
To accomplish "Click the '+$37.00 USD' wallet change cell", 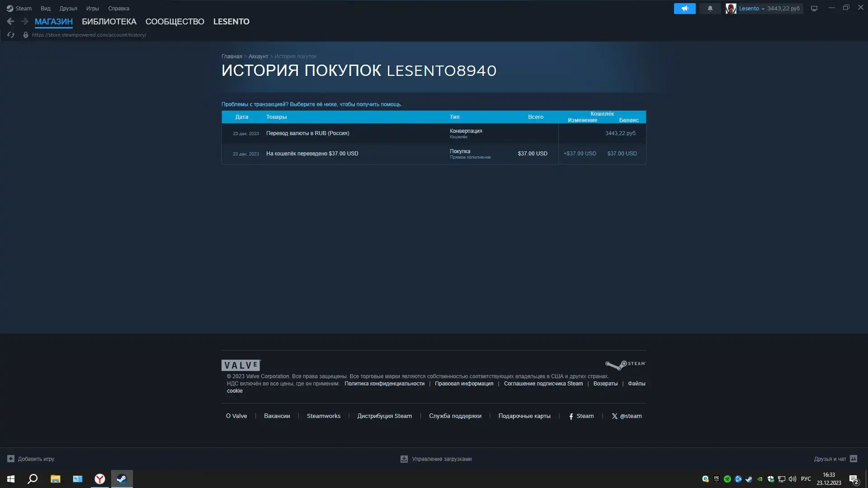I will pyautogui.click(x=580, y=154).
